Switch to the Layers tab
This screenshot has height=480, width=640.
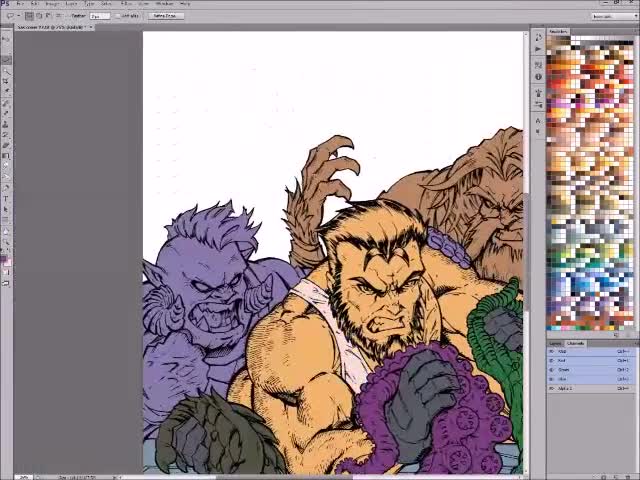click(x=555, y=344)
